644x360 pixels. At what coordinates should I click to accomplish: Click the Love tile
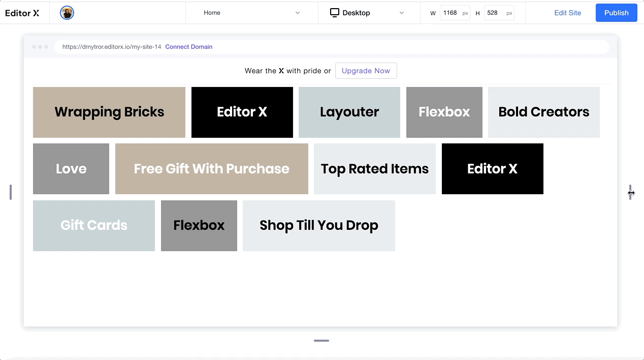[71, 169]
